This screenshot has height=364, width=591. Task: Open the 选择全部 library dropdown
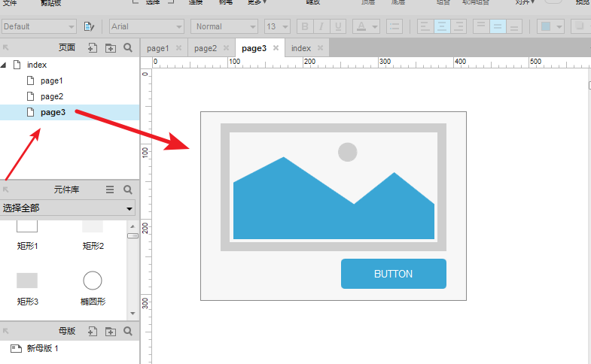[68, 208]
